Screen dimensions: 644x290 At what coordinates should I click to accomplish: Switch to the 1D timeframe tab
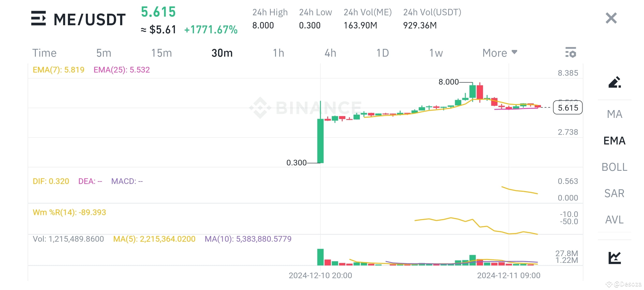[x=382, y=53]
